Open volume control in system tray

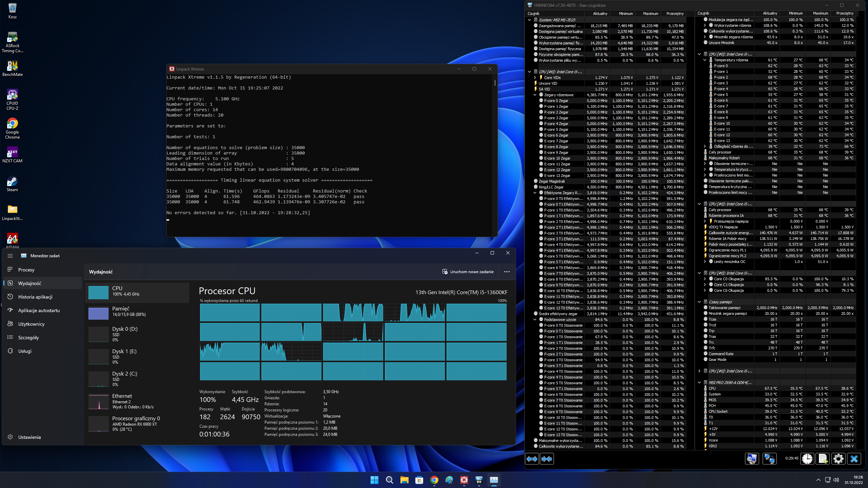point(836,480)
